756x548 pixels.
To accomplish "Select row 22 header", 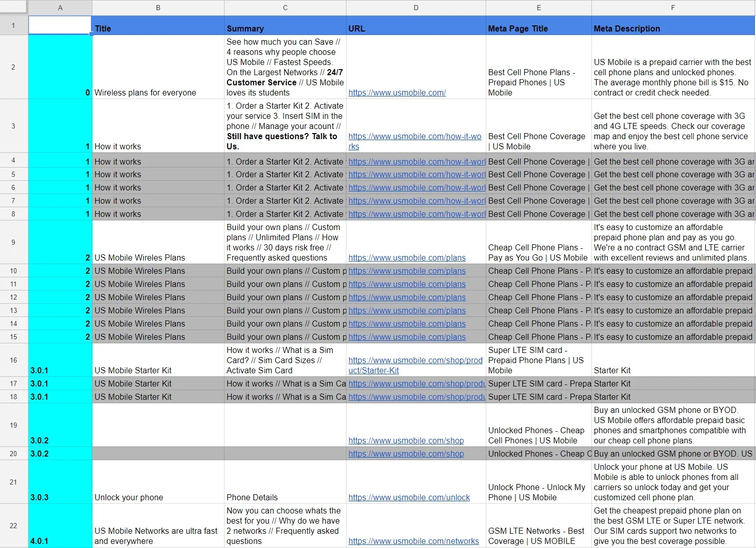I will coord(14,526).
